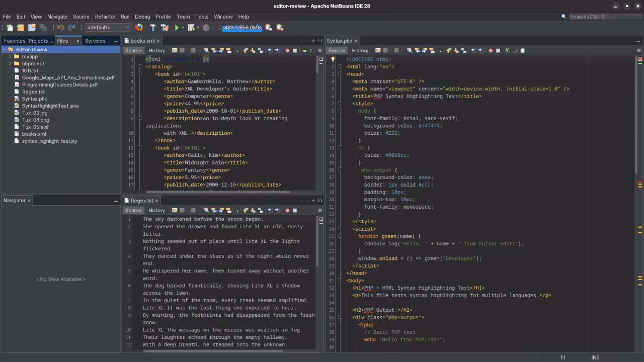
Task: Select the Source view of Regex.txt
Action: click(133, 210)
